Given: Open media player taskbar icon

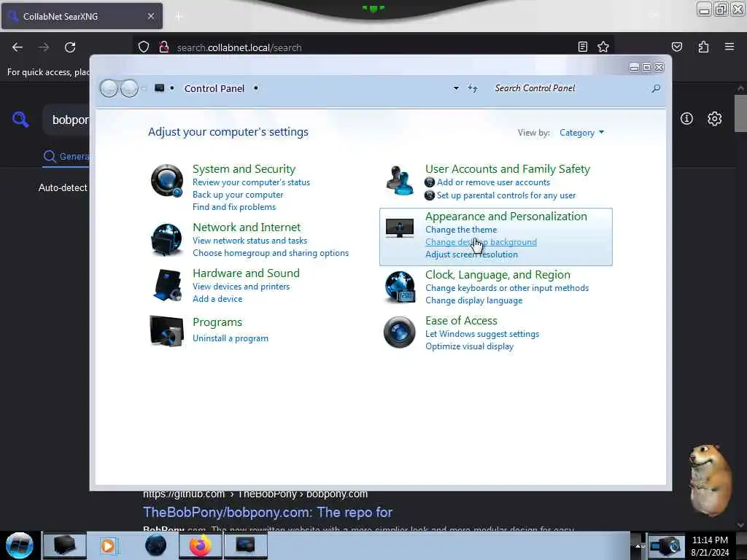Looking at the screenshot, I should [108, 545].
